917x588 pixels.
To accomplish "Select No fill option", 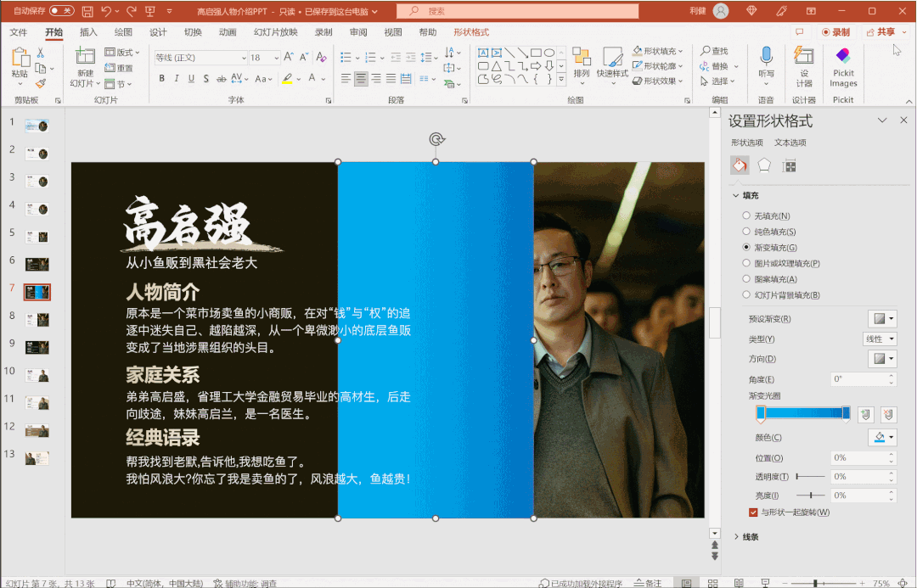I will point(767,216).
